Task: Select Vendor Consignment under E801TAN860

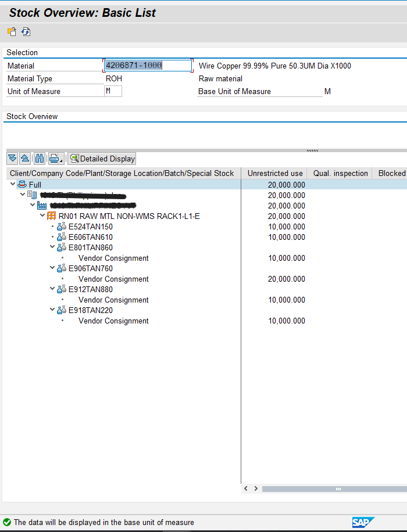Action: [113, 258]
